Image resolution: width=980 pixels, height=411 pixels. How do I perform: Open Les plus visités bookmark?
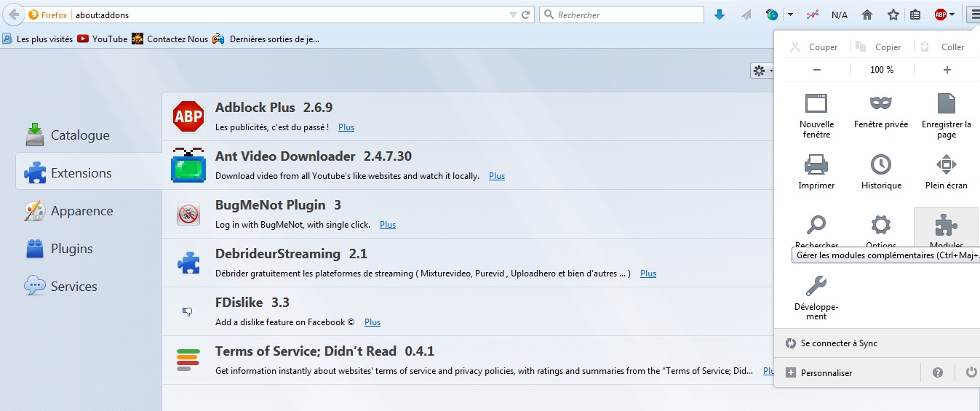tap(38, 39)
